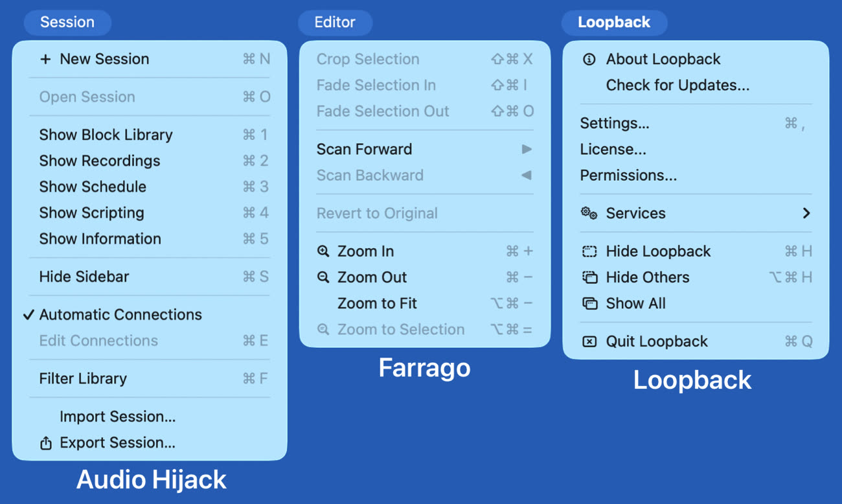Viewport: 842px width, 504px height.
Task: Click the About Loopback info icon
Action: coord(589,59)
